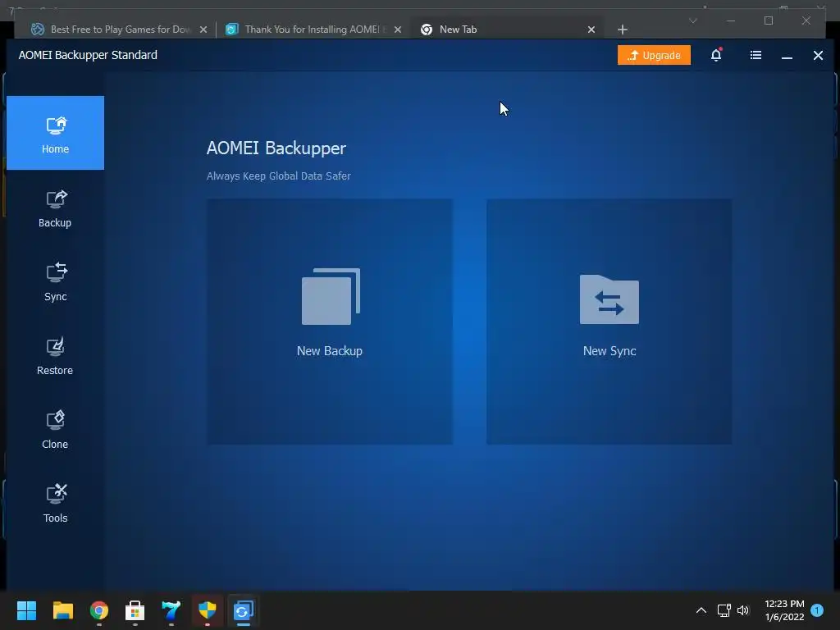Open the AOMEI menu list icon

756,55
